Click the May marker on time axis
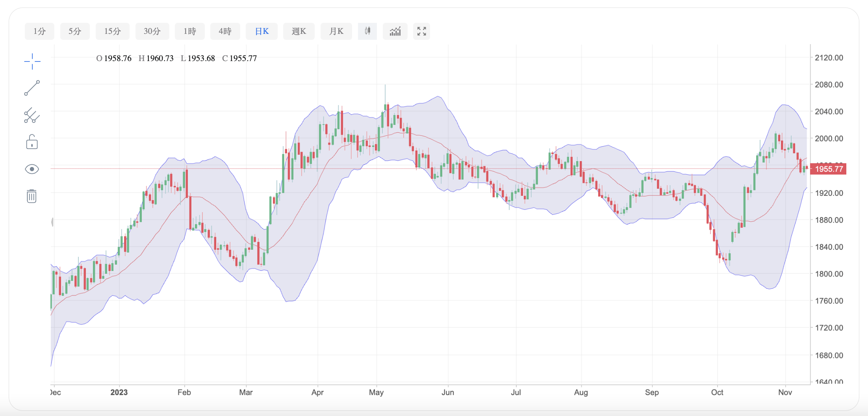 376,392
